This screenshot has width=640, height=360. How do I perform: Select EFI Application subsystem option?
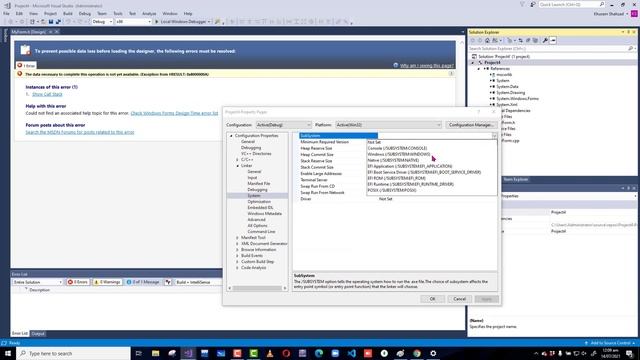pos(410,166)
